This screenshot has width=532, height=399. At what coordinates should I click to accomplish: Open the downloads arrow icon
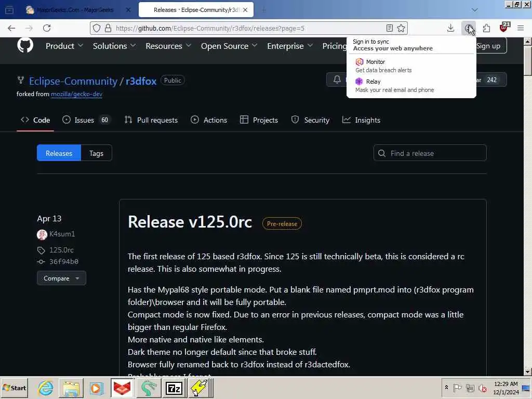pyautogui.click(x=450, y=28)
